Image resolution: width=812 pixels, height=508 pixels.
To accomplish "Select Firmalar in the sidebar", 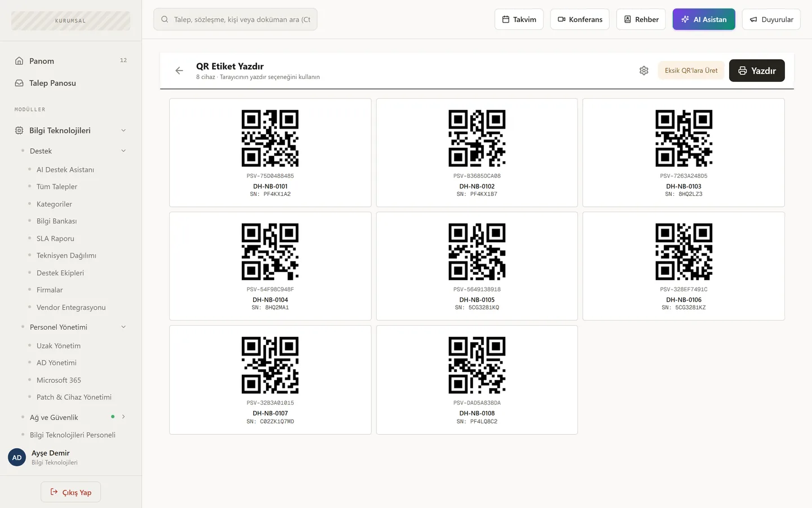I will point(50,290).
